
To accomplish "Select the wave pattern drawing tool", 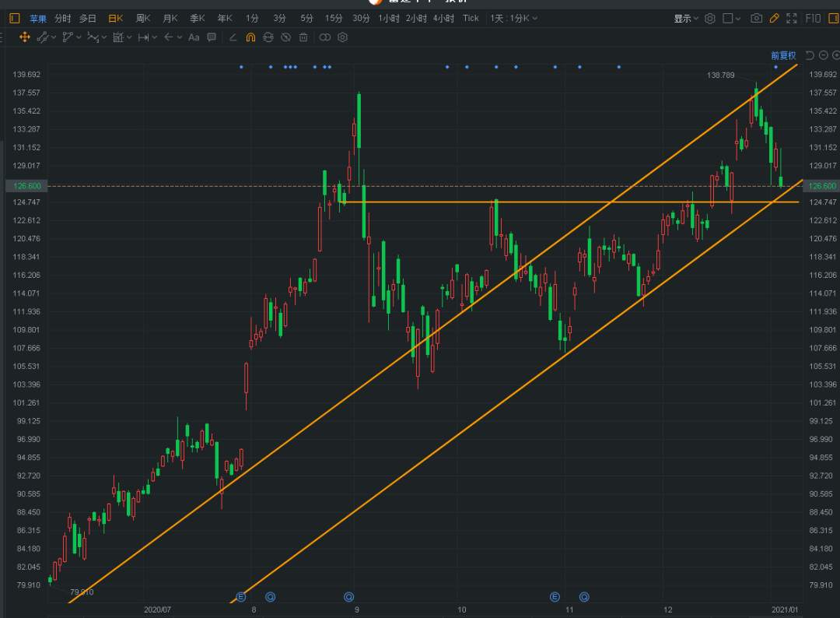I will [93, 37].
